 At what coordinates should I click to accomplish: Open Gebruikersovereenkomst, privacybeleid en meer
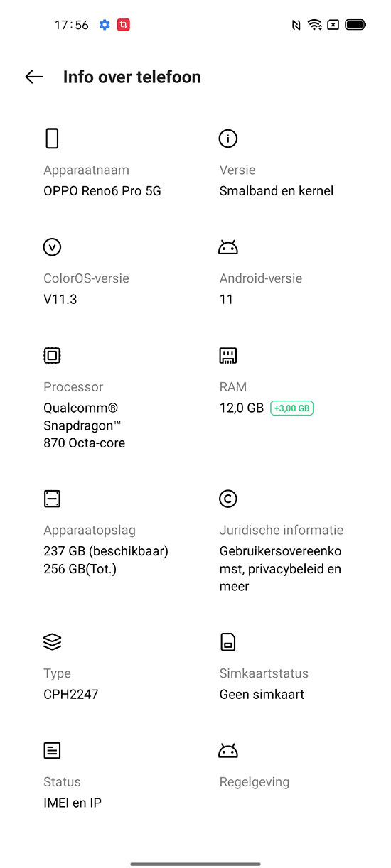coord(281,569)
